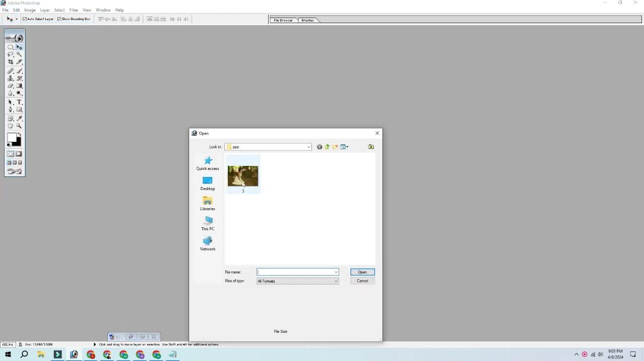Open the Files of type dropdown
The height and width of the screenshot is (361, 644).
pyautogui.click(x=336, y=281)
